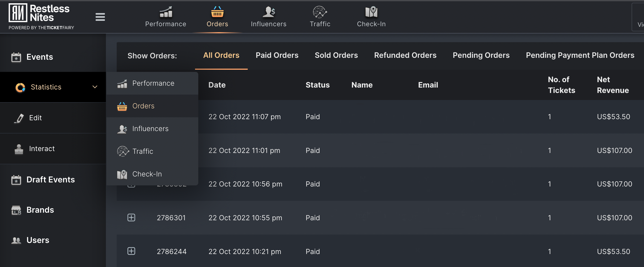This screenshot has width=644, height=267.
Task: Click the Influencers icon in submenu
Action: pyautogui.click(x=122, y=129)
